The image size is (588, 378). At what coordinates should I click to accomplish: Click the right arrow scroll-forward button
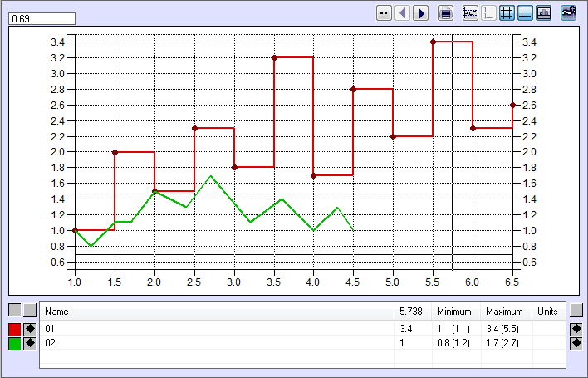coord(421,13)
